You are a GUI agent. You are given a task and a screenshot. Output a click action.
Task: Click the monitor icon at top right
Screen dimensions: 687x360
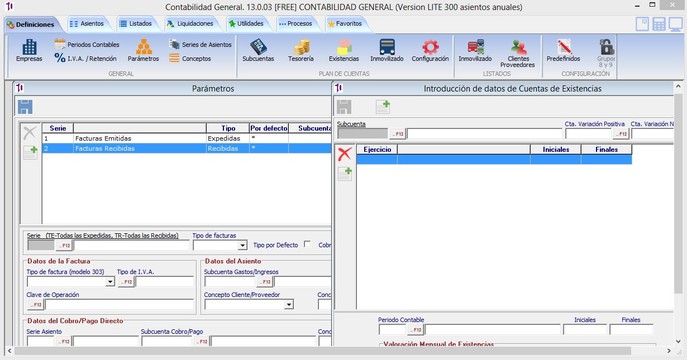[676, 24]
